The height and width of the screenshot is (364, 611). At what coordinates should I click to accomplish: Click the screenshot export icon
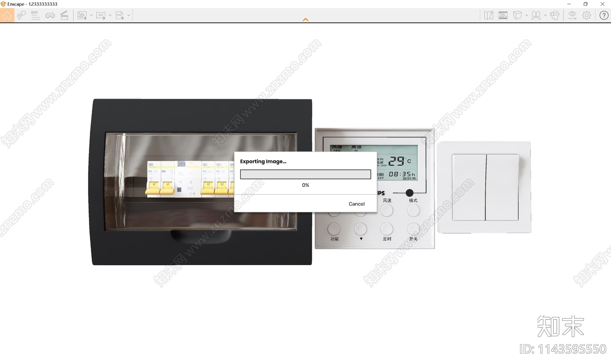pos(82,15)
